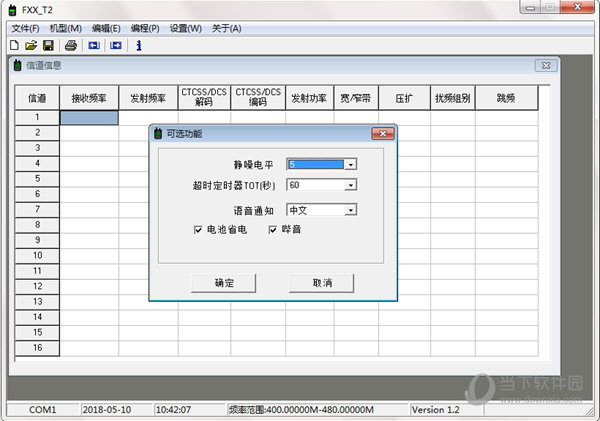The width and height of the screenshot is (600, 421).
Task: Minimize the FXX_T2 main window
Action: [531, 7]
